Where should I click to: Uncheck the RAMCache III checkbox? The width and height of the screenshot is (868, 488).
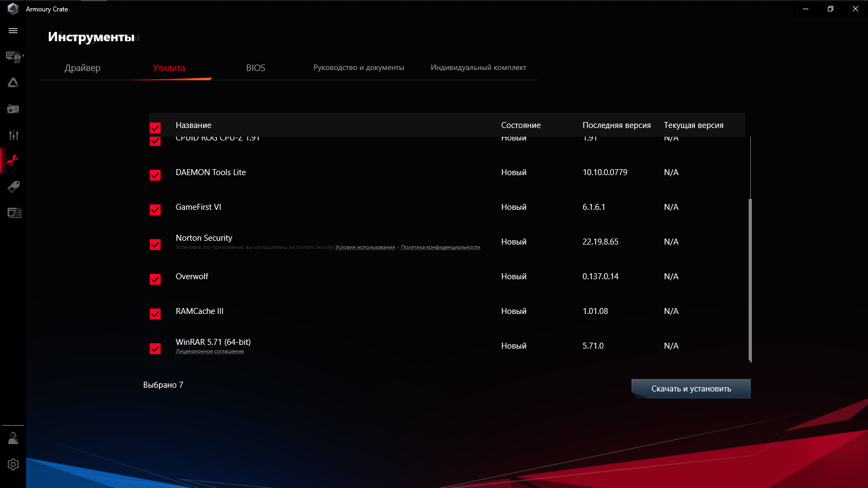click(155, 314)
